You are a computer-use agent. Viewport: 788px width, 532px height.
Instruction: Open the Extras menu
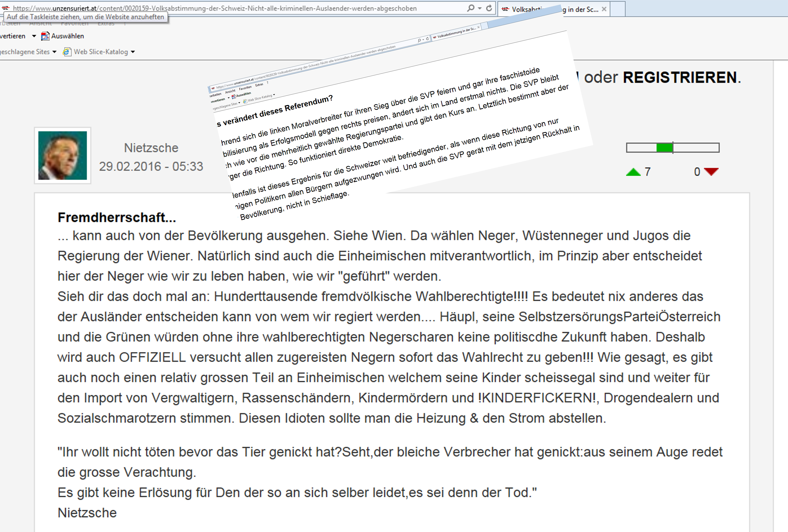(106, 24)
